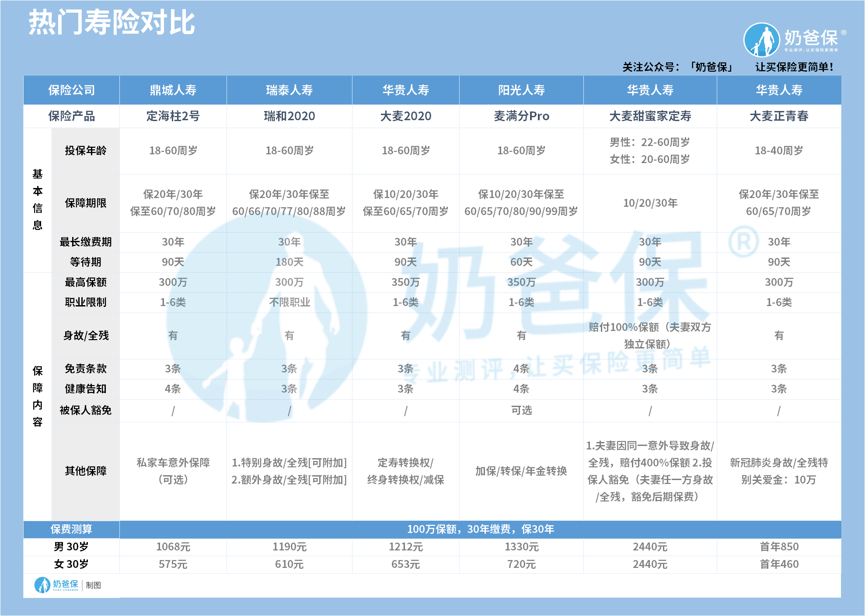Select the 女 30岁 row label
This screenshot has width=865, height=616.
tap(71, 564)
